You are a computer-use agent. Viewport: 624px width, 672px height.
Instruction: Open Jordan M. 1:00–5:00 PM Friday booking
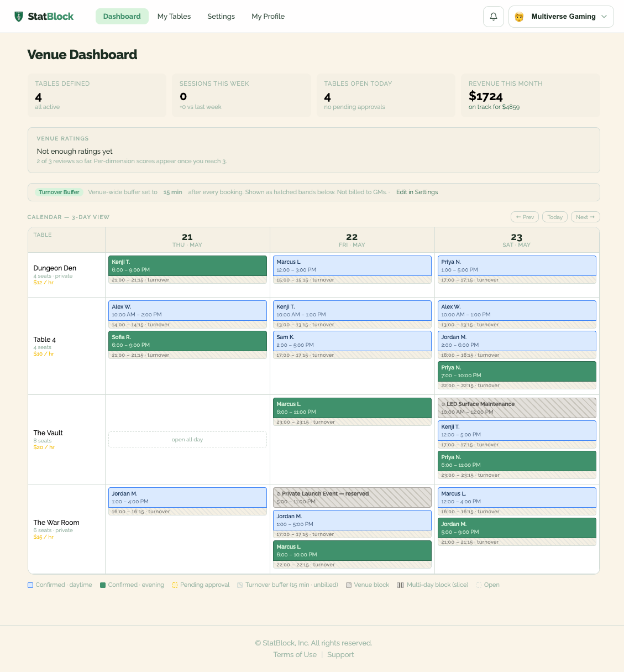[x=352, y=520]
